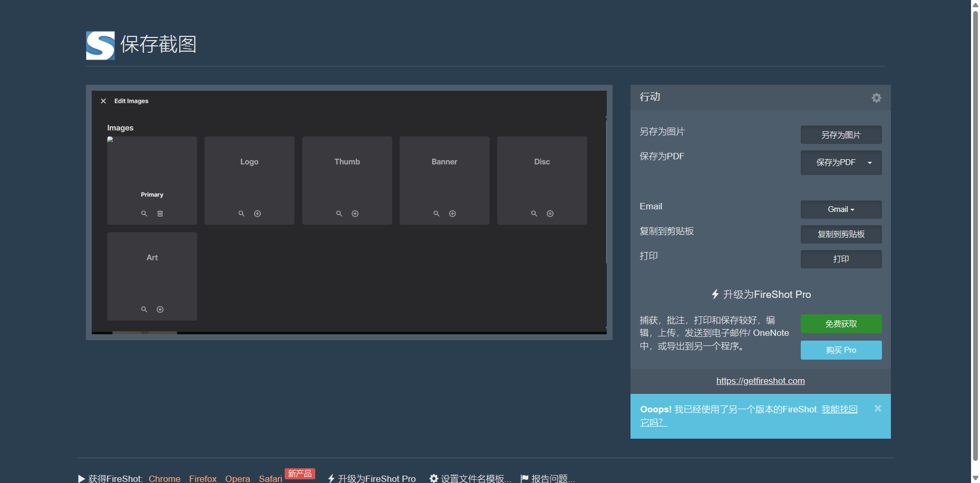Click the plus icon on the Banner card
This screenshot has width=980, height=483.
pyautogui.click(x=452, y=214)
